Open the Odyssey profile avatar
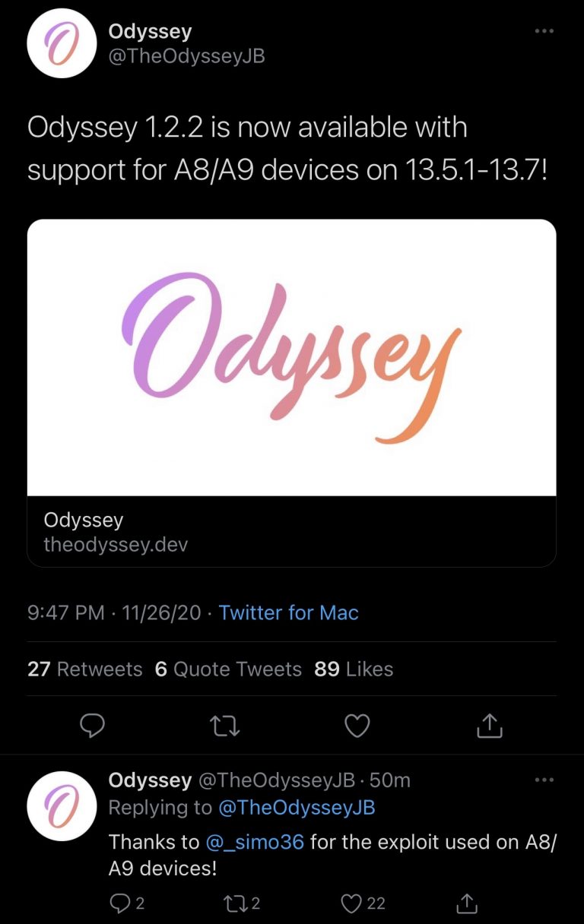Image resolution: width=584 pixels, height=924 pixels. pyautogui.click(x=61, y=43)
